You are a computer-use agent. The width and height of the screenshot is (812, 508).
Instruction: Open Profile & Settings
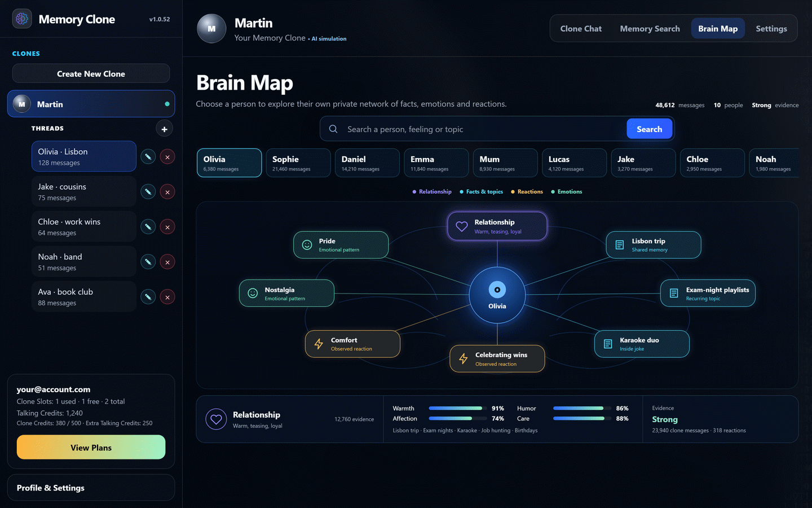(x=91, y=488)
